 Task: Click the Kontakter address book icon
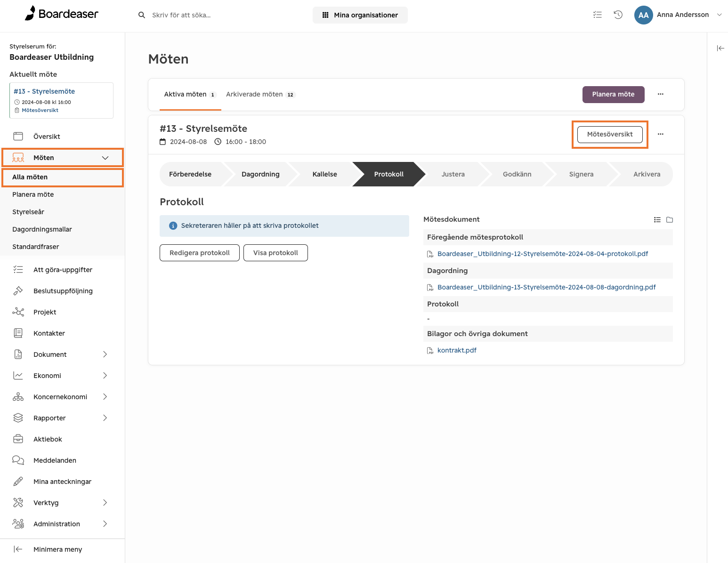[x=18, y=333]
